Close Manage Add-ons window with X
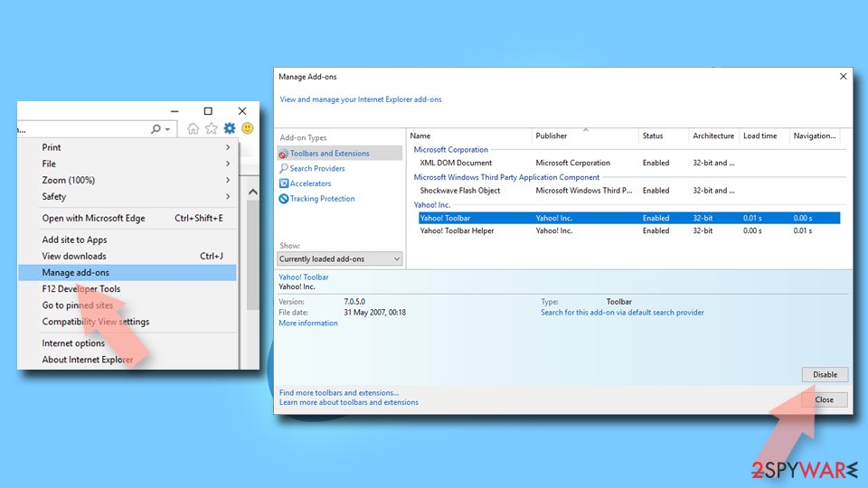 843,76
